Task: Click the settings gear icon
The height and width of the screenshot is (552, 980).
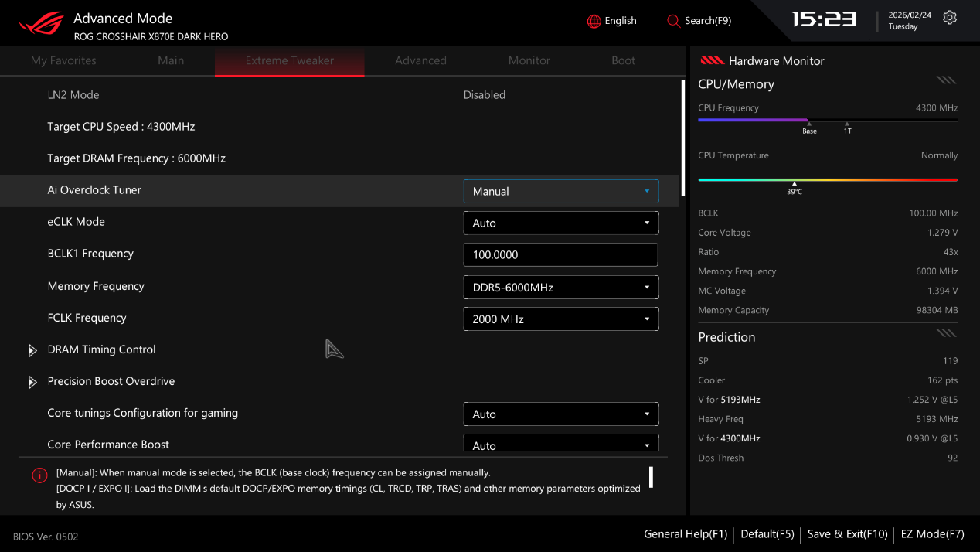Action: pos(950,18)
